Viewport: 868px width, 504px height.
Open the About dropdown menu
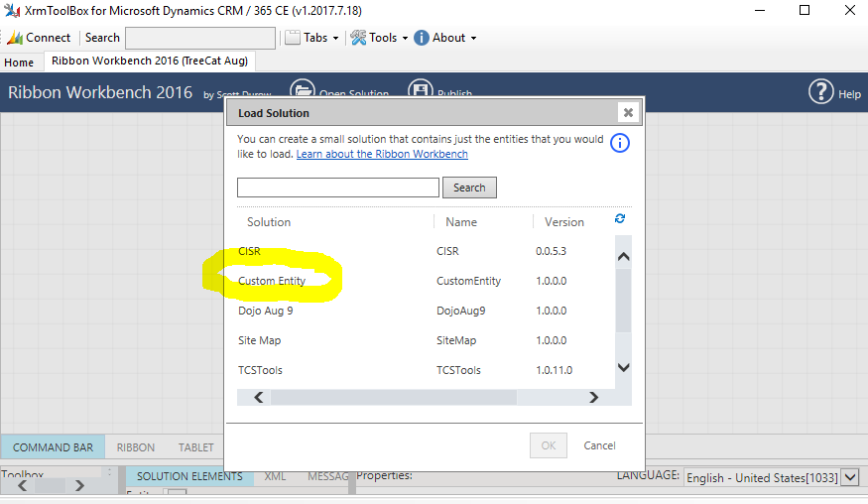coord(445,38)
